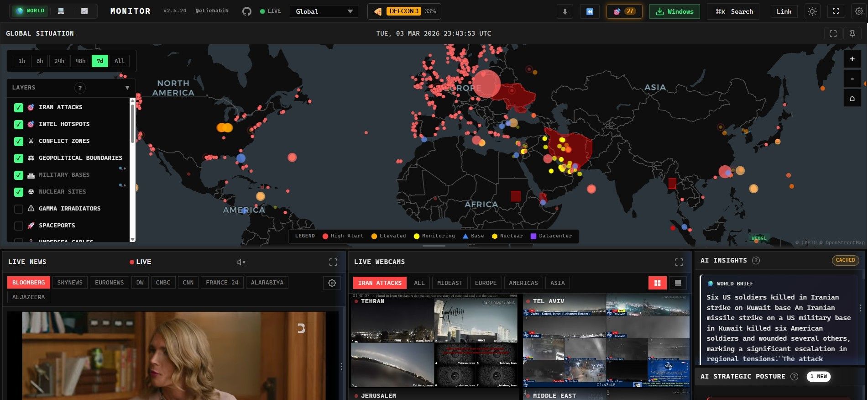Image resolution: width=868 pixels, height=400 pixels.
Task: Open the Global region dropdown
Action: pos(324,11)
